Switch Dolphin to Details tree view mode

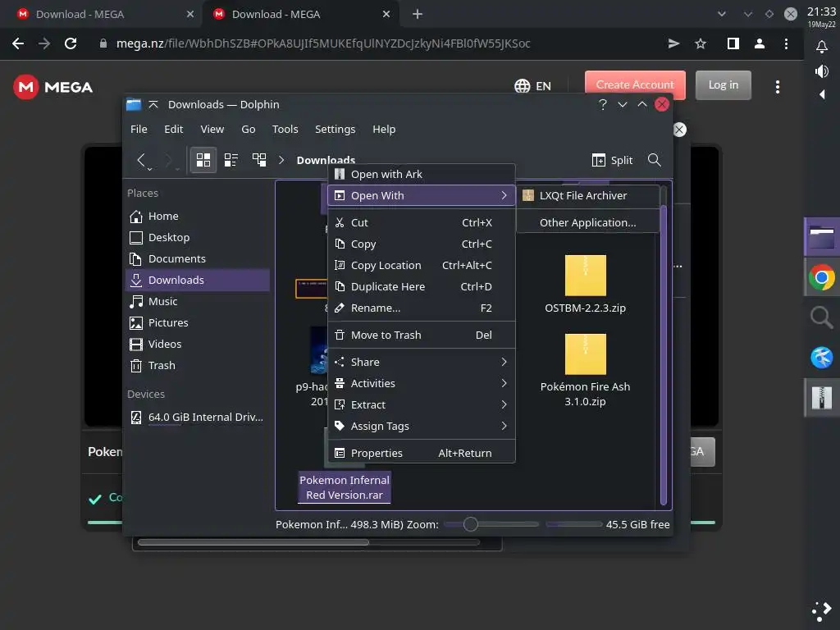(x=259, y=160)
